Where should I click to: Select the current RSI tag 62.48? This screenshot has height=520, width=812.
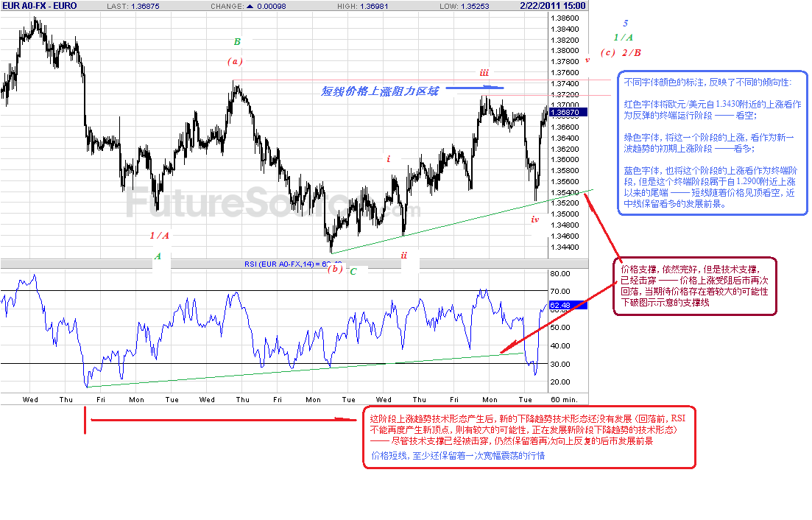[x=568, y=306]
